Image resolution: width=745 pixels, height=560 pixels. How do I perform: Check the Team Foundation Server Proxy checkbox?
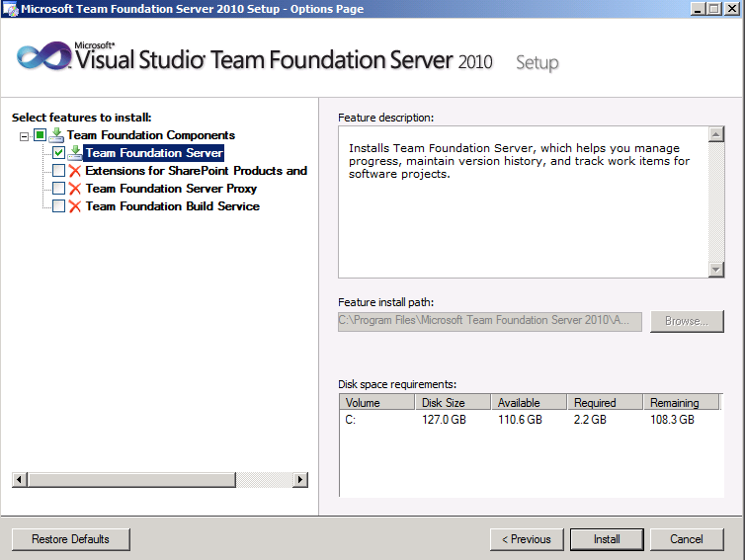(x=58, y=189)
